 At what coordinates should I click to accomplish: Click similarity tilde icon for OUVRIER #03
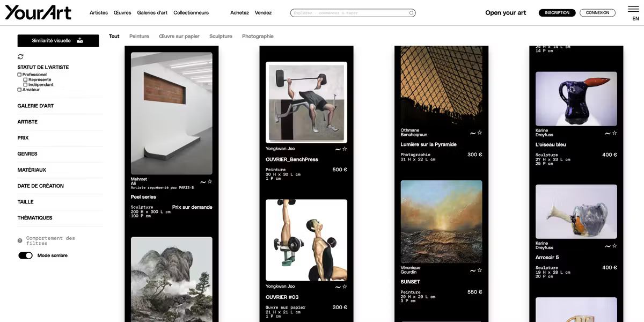coord(338,288)
